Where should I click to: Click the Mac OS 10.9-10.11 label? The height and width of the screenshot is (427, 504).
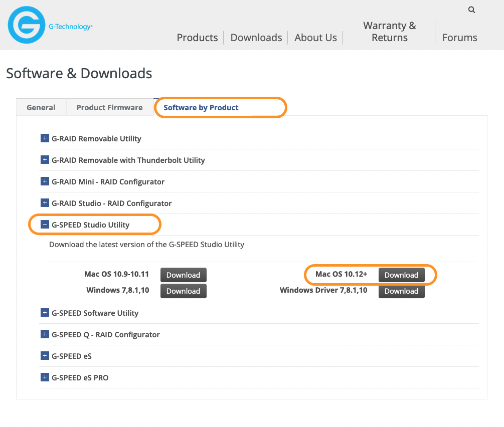pyautogui.click(x=117, y=274)
